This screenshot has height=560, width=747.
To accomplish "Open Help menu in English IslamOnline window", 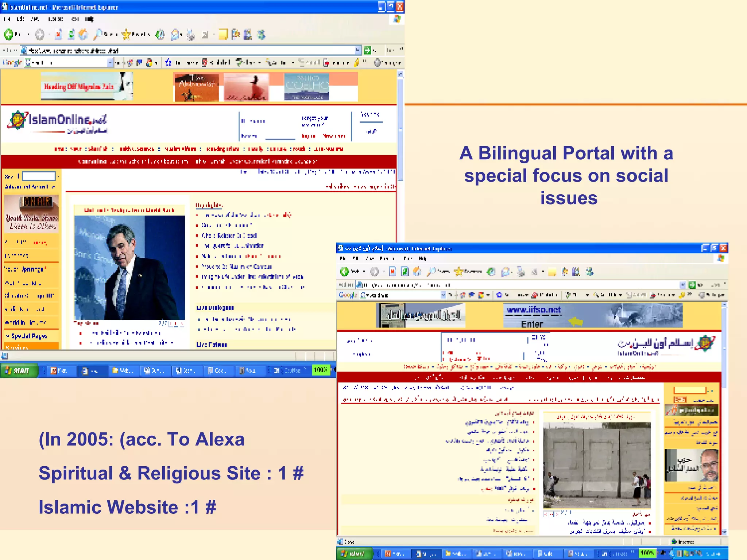I will 89,19.
